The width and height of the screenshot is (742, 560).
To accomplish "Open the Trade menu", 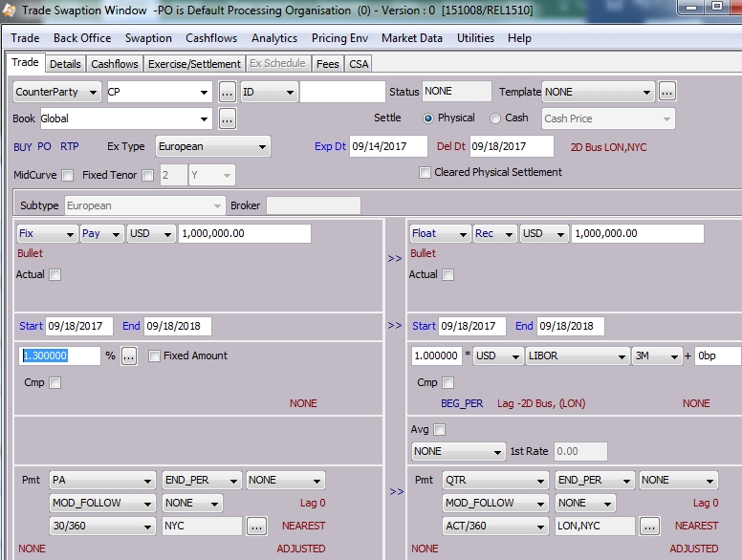I will click(x=25, y=38).
